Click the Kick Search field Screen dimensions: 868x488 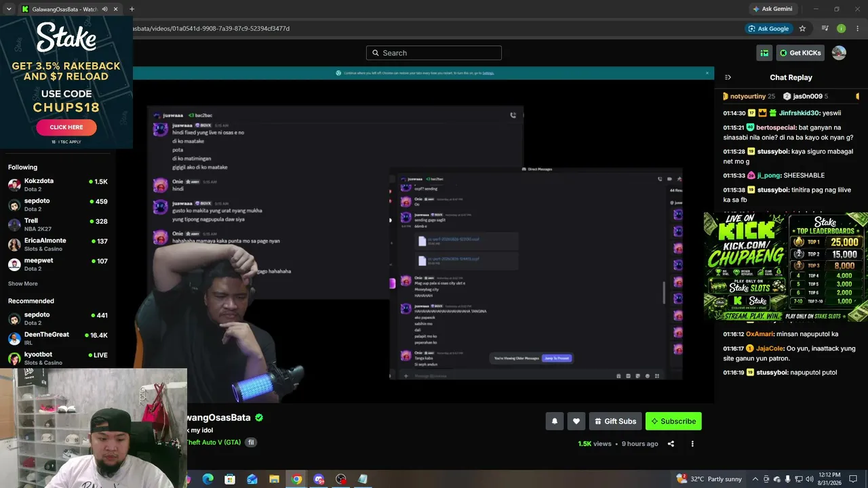coord(434,53)
